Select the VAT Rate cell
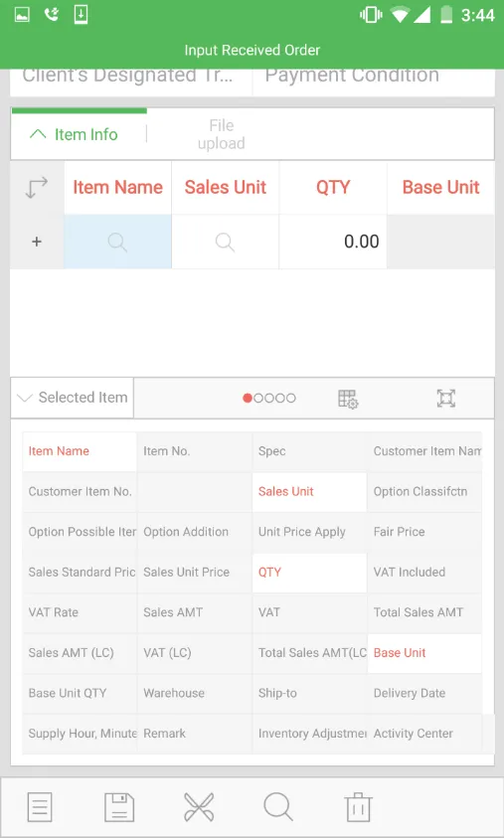This screenshot has width=504, height=838. pos(80,613)
